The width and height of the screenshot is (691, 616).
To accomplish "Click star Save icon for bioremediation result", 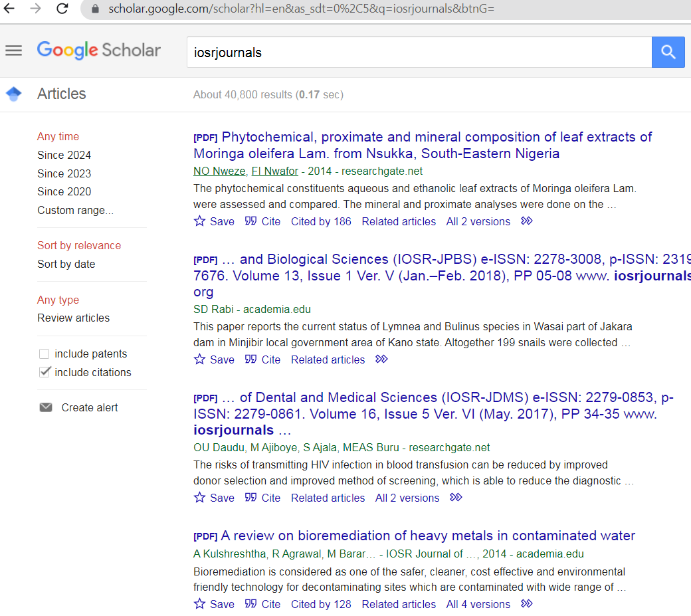I will coord(199,603).
